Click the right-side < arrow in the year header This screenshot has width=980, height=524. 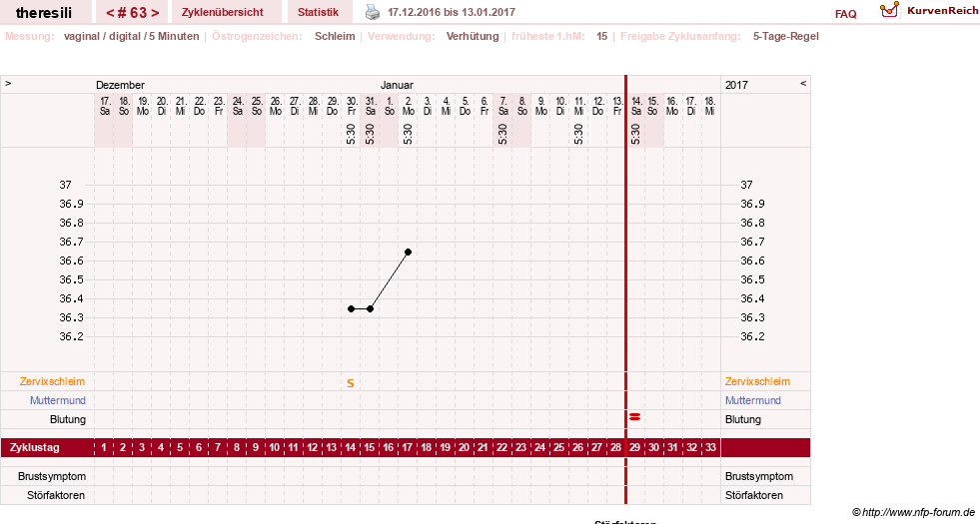[x=803, y=83]
